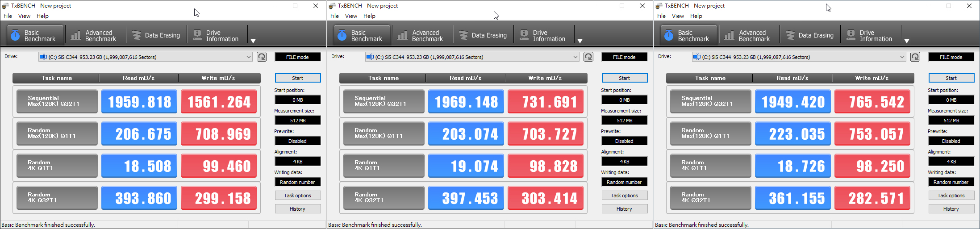Toggle FILE mode in the left window

coord(297,57)
